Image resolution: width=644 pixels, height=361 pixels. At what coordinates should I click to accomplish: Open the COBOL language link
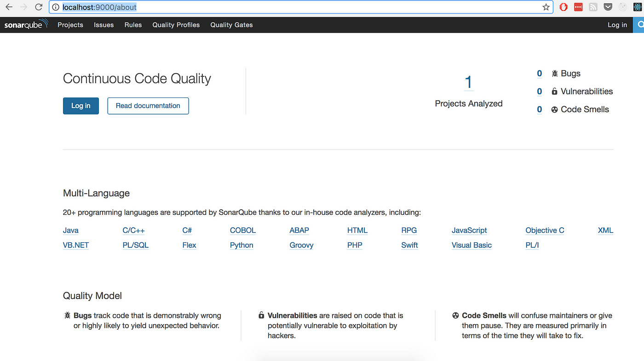[243, 230]
